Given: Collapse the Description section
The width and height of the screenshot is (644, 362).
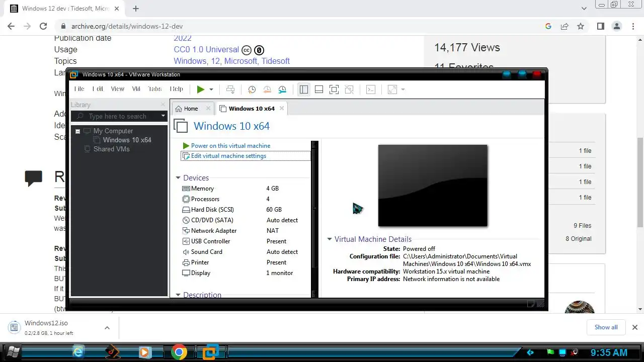Looking at the screenshot, I should tap(178, 295).
